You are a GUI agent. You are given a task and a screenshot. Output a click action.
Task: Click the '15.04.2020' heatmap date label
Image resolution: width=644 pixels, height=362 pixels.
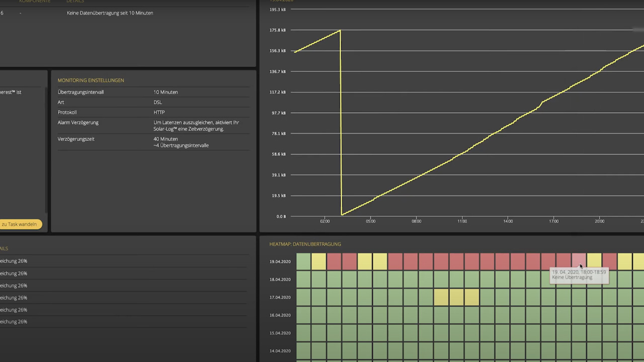click(280, 333)
